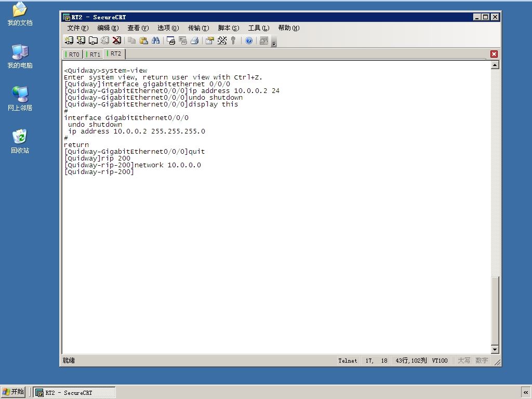Screen dimensions: 532x399
Task: Click the 数字 num lock indicator
Action: (482, 361)
